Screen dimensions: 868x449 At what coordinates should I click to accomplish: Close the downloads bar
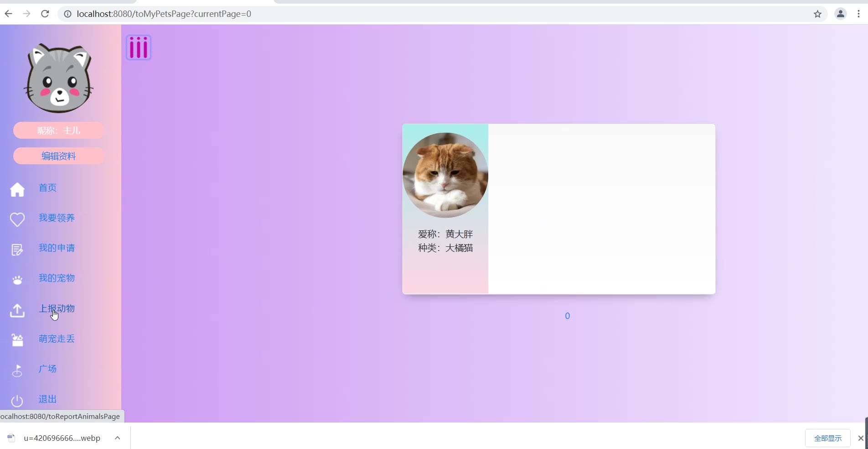(x=861, y=438)
